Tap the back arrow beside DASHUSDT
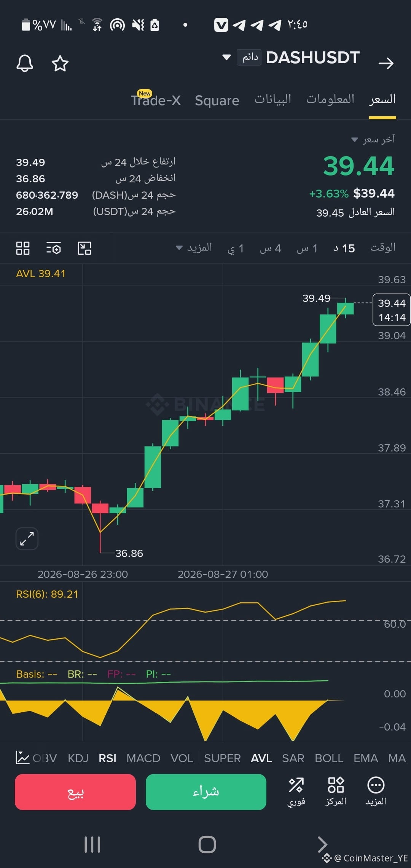 coord(386,63)
